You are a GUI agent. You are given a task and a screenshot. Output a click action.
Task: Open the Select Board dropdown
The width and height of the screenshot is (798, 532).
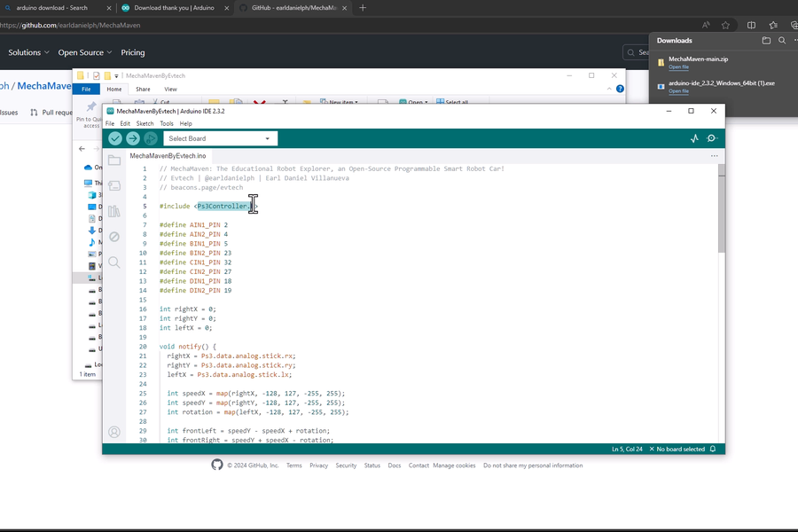(x=221, y=138)
